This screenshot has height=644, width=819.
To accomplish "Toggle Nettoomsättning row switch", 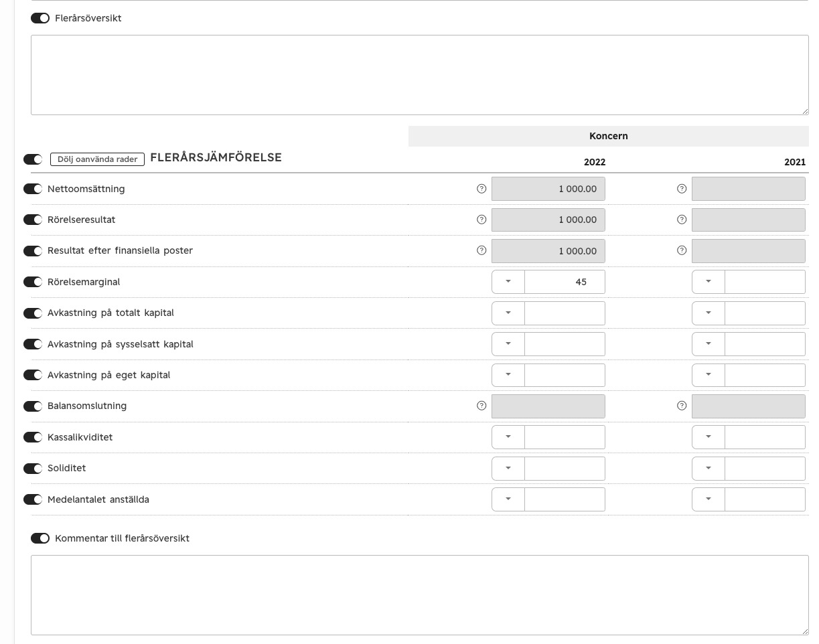I will click(33, 189).
